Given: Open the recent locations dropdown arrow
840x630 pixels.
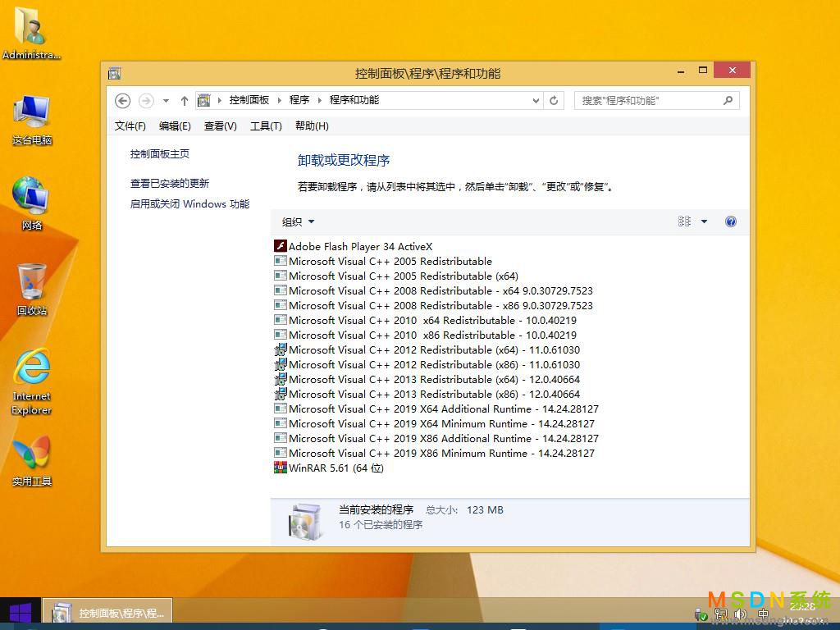Looking at the screenshot, I should coord(166,101).
